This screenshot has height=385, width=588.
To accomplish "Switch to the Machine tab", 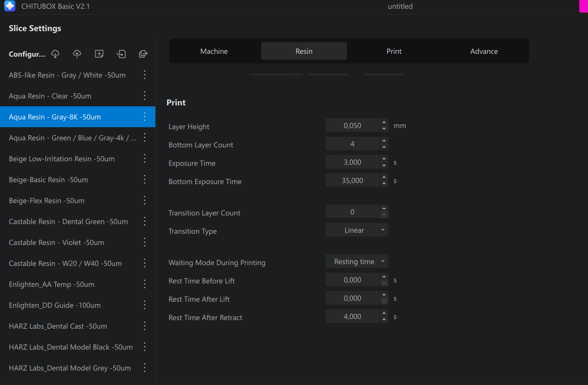I will point(214,51).
